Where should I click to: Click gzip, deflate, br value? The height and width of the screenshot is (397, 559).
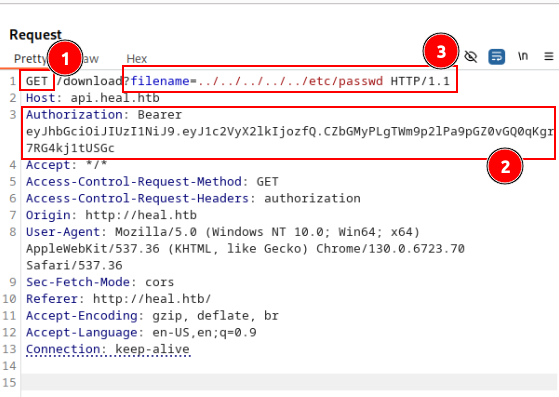(215, 315)
